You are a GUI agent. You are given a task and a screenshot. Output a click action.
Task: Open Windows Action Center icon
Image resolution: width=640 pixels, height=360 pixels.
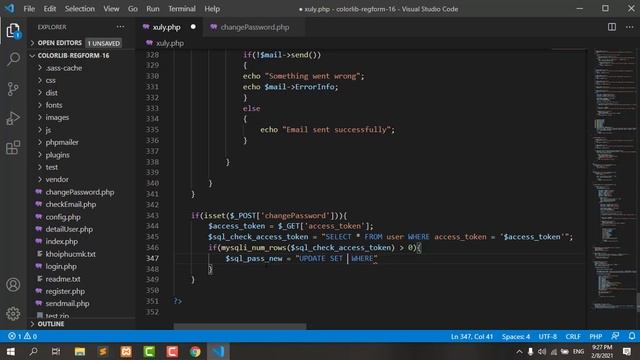(627, 351)
